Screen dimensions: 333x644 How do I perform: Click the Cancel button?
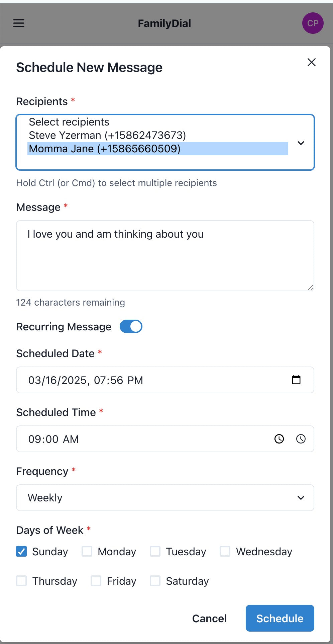click(x=209, y=618)
